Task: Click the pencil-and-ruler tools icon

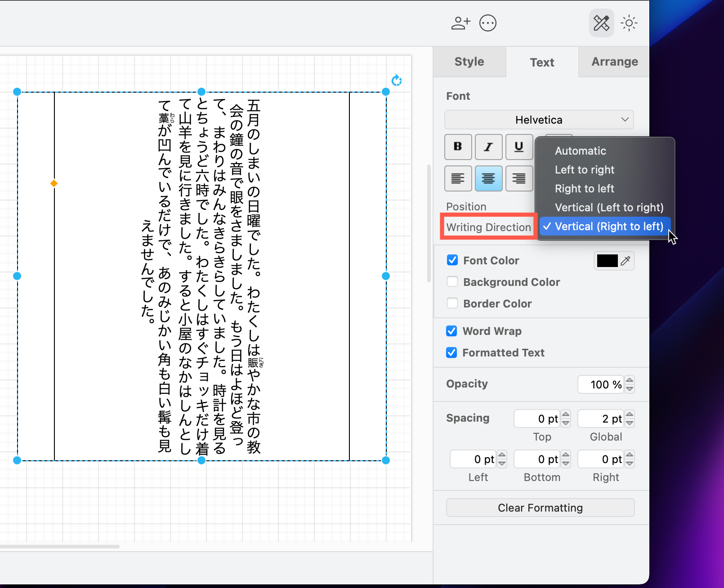Action: (601, 23)
